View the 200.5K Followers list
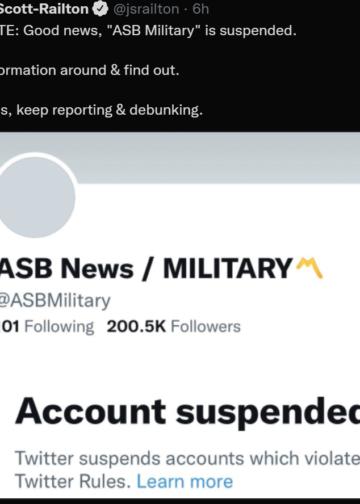The height and width of the screenshot is (504, 360). [x=173, y=326]
